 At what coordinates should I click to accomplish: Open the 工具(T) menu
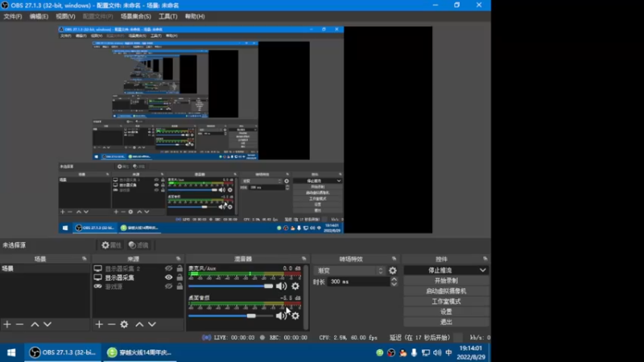tap(168, 16)
